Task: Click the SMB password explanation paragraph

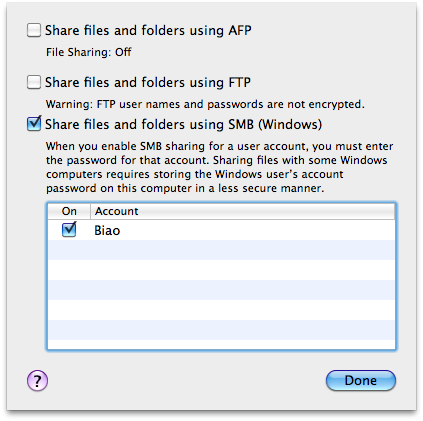Action: [x=220, y=167]
